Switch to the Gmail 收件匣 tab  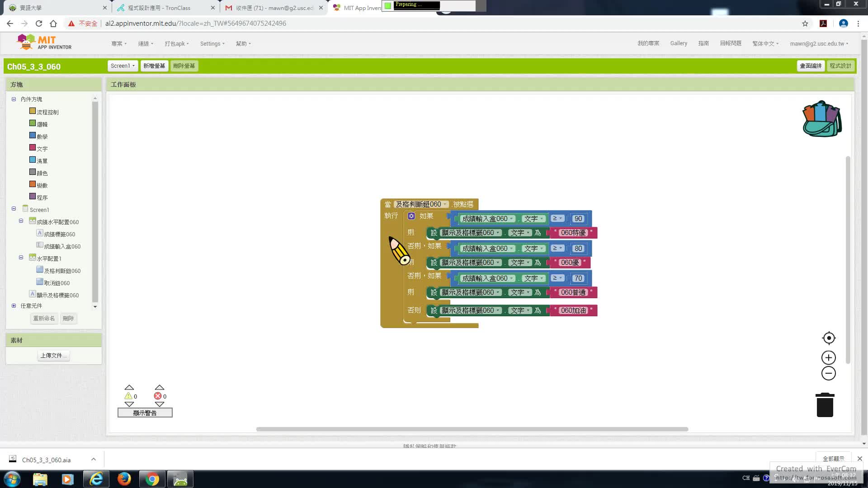[x=274, y=8]
